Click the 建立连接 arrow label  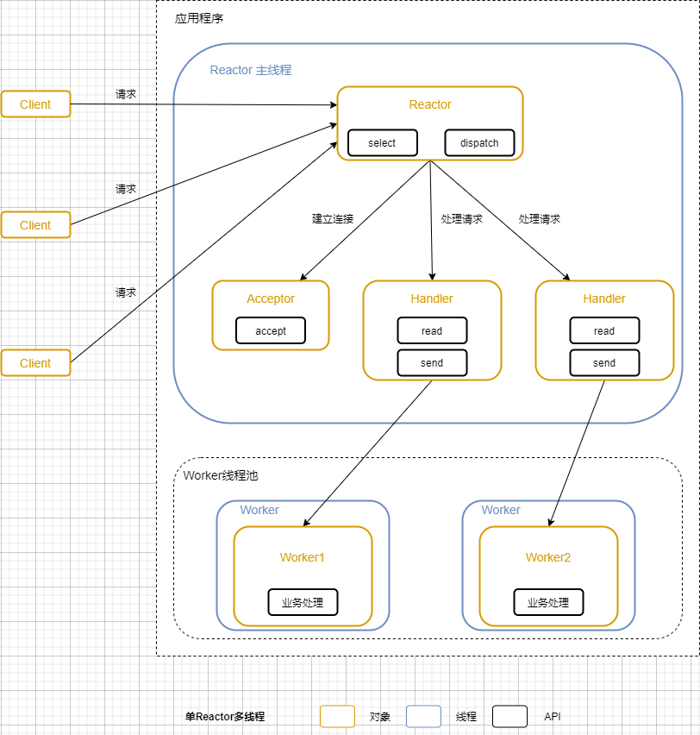pyautogui.click(x=333, y=219)
